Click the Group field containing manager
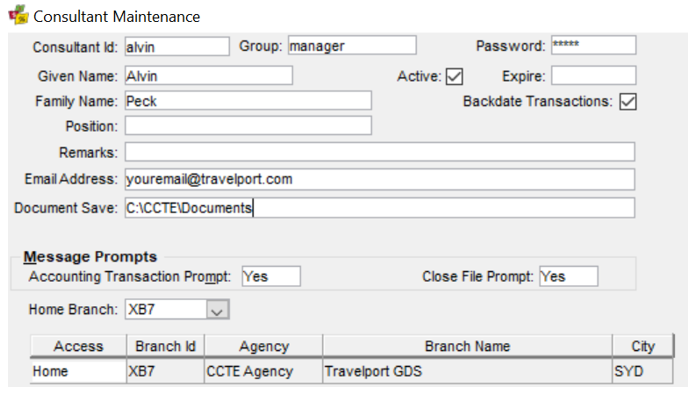 tap(352, 46)
